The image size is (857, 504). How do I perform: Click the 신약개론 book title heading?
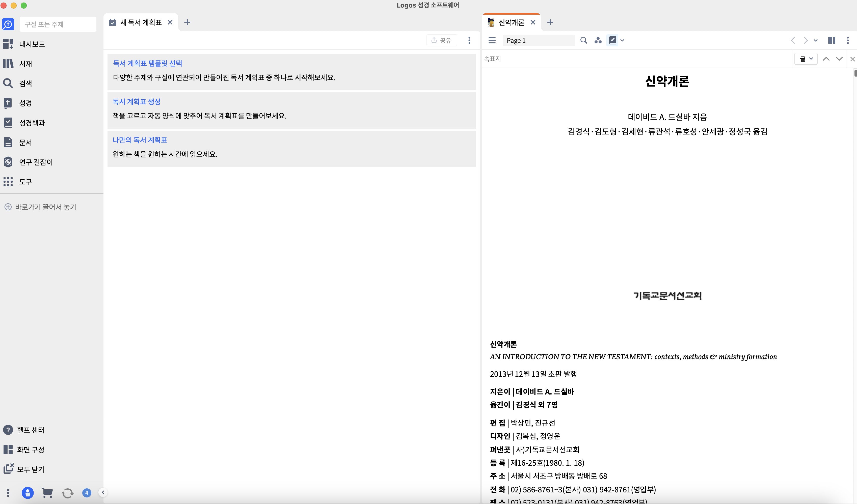[667, 81]
